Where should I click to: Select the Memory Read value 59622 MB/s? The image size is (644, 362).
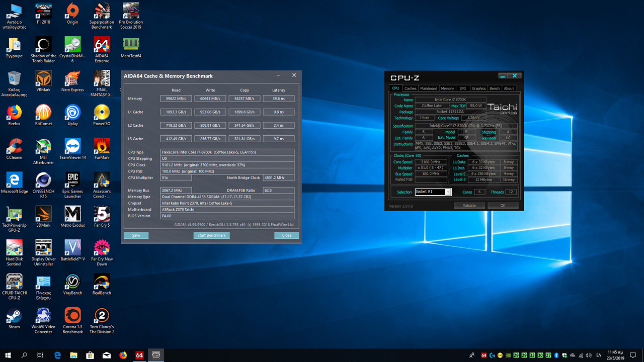click(176, 99)
